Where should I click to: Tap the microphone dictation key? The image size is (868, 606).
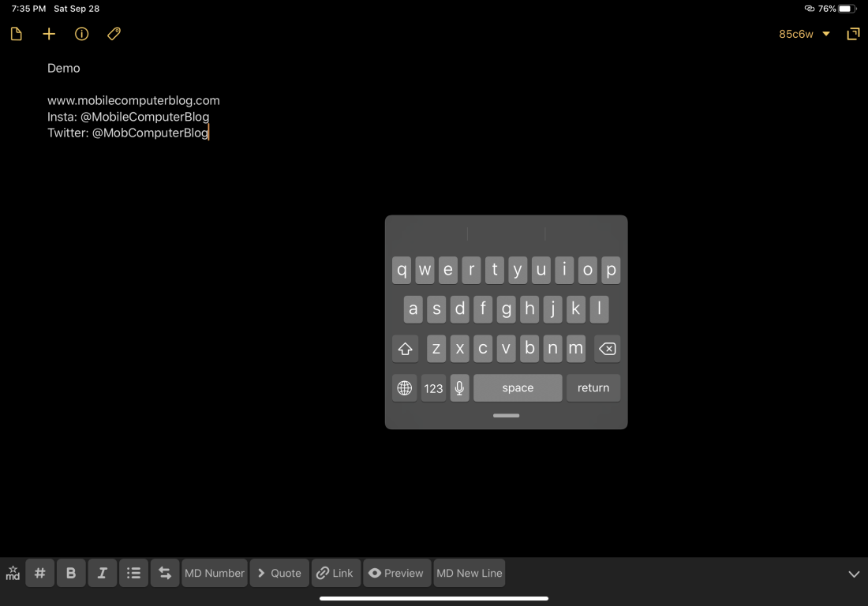[459, 387]
